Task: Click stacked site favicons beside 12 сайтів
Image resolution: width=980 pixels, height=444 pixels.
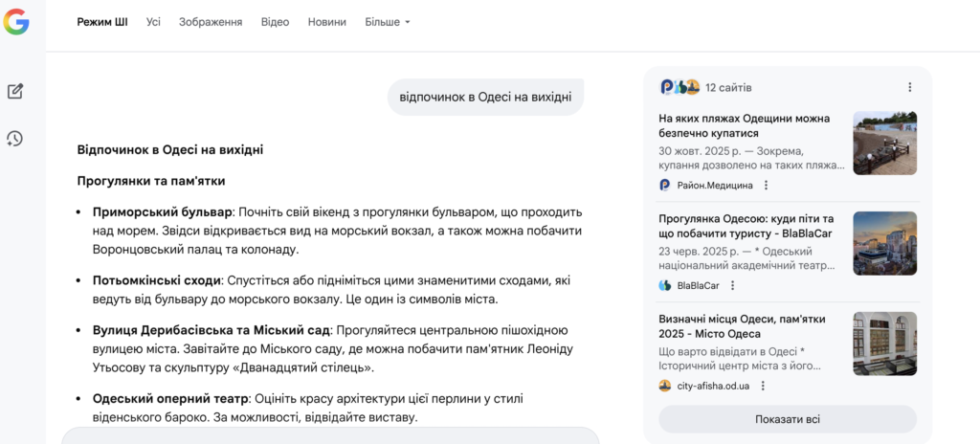Action: coord(679,87)
